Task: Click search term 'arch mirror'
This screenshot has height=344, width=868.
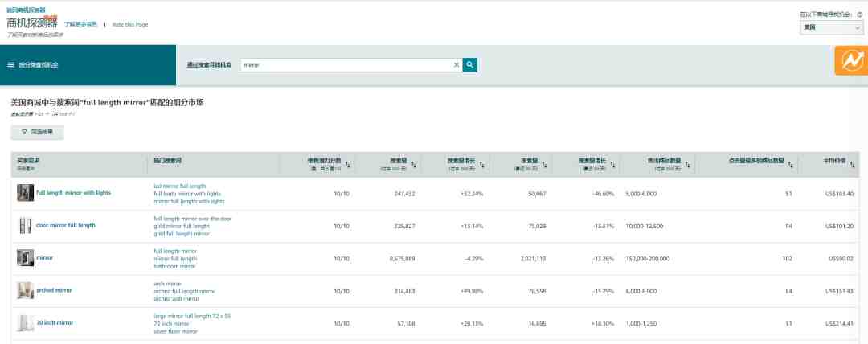Action: pyautogui.click(x=168, y=284)
